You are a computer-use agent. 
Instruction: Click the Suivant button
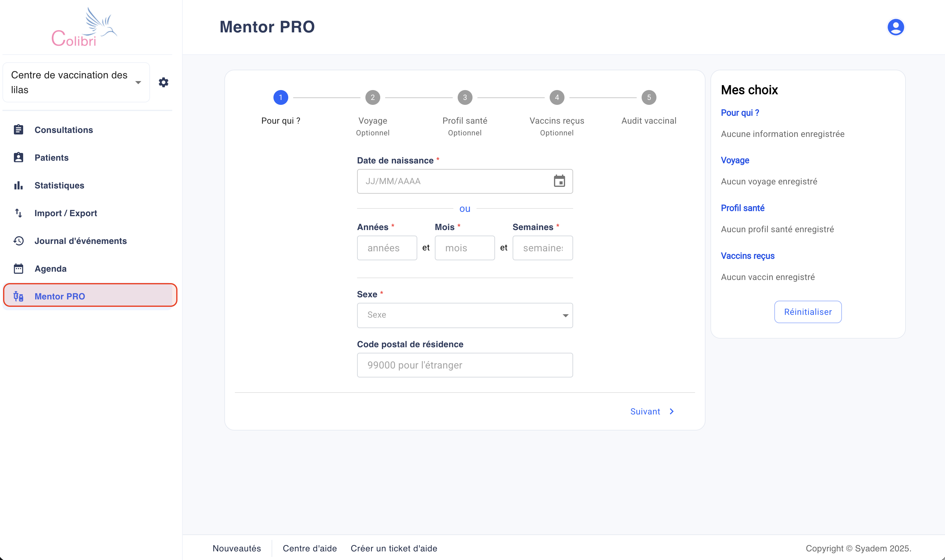pyautogui.click(x=652, y=411)
